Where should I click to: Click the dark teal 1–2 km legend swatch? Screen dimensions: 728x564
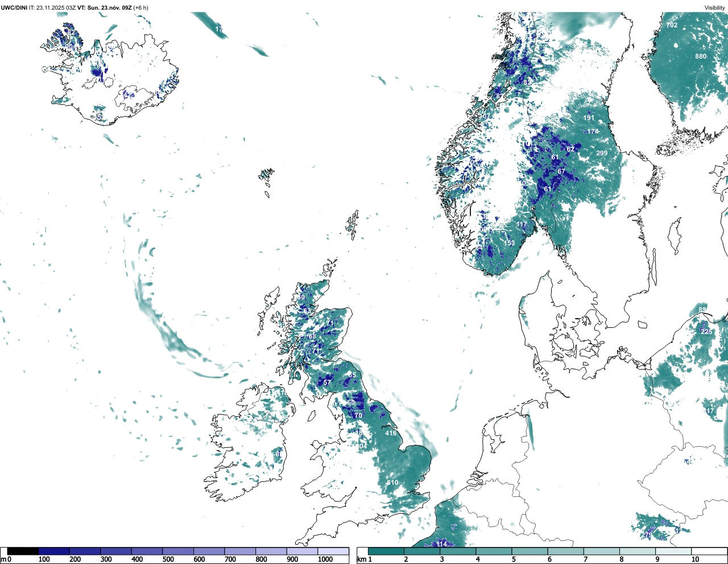386,551
